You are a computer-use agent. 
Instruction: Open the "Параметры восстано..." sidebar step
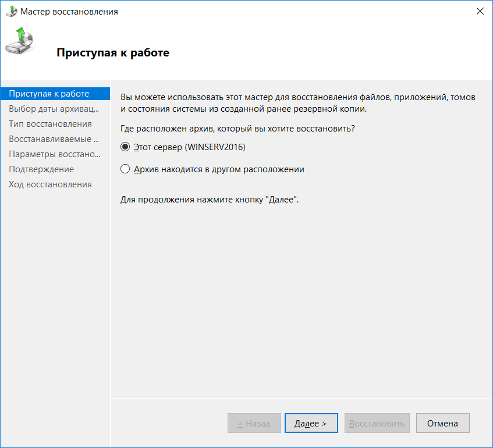pyautogui.click(x=55, y=154)
